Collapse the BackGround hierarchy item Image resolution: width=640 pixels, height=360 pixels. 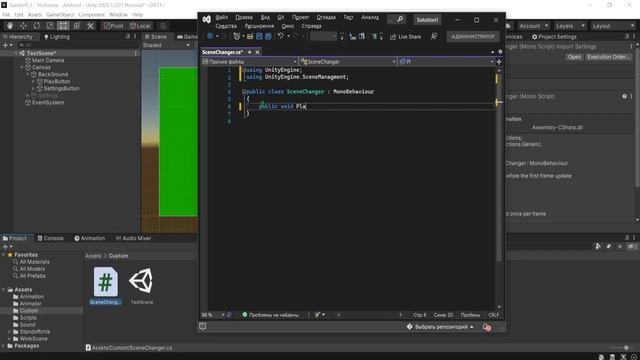click(x=28, y=74)
